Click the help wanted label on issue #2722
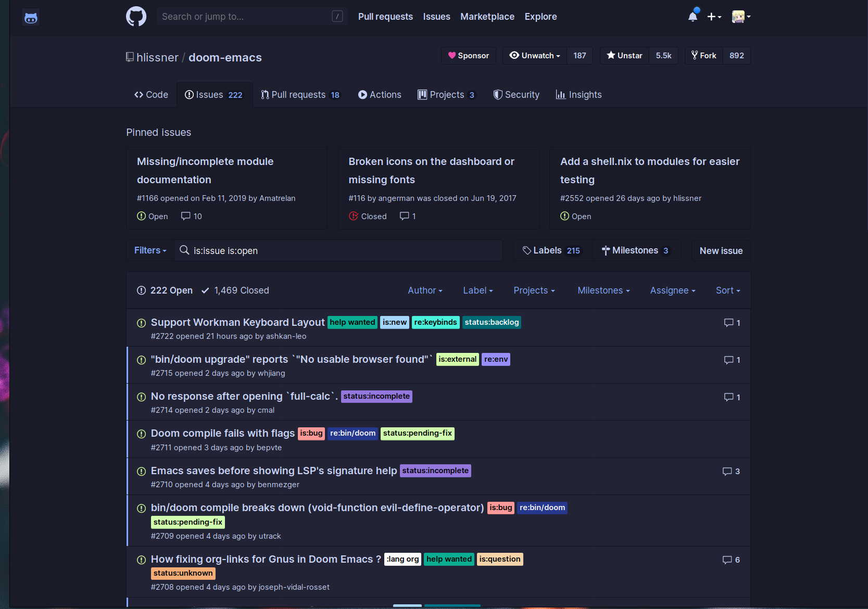868x609 pixels. 352,322
